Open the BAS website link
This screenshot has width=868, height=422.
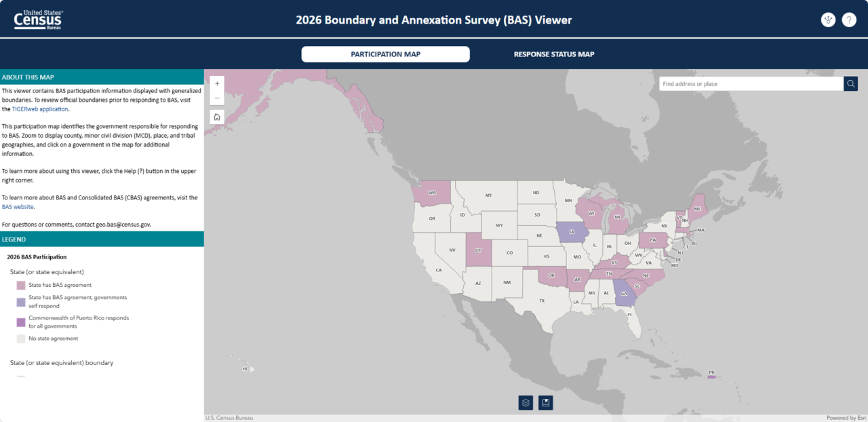[18, 206]
